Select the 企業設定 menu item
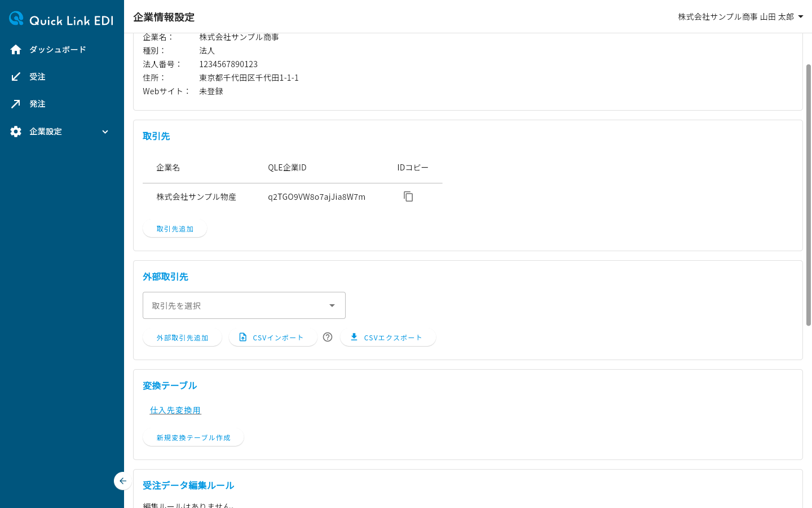Image resolution: width=812 pixels, height=508 pixels. (62, 132)
